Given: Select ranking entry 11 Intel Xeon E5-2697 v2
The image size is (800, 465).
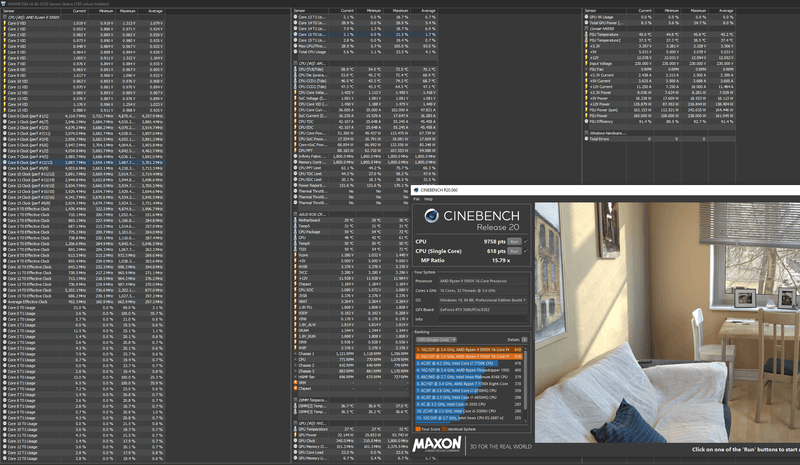Looking at the screenshot, I should 469,418.
